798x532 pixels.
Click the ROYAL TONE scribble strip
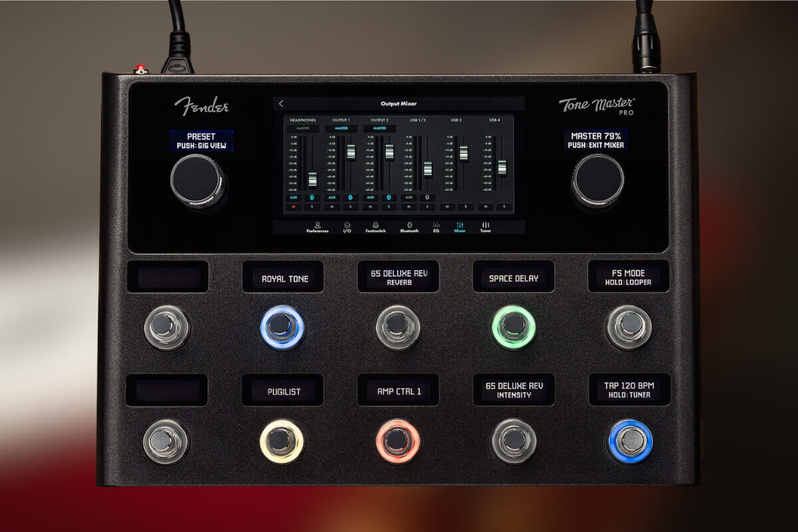[283, 277]
